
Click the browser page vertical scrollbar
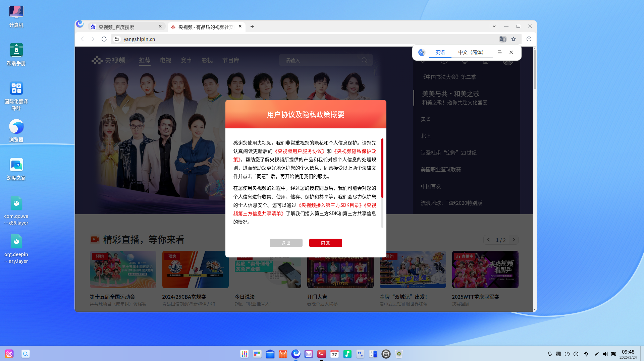(x=534, y=70)
